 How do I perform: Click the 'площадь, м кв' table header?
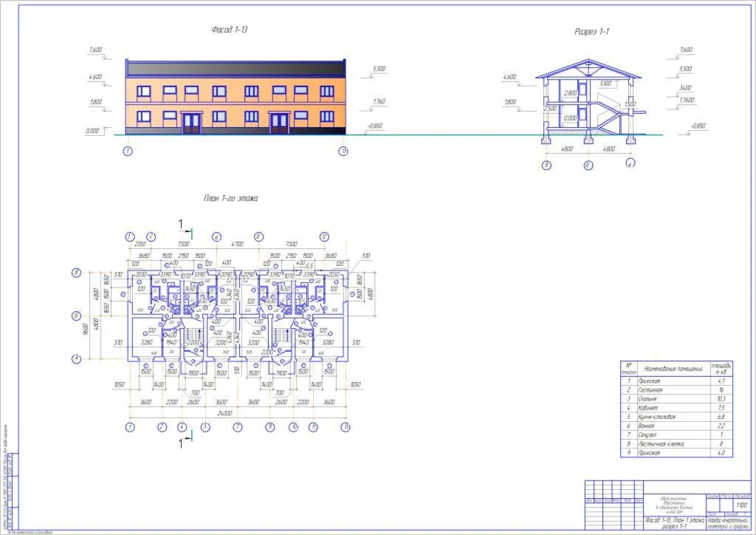click(722, 369)
